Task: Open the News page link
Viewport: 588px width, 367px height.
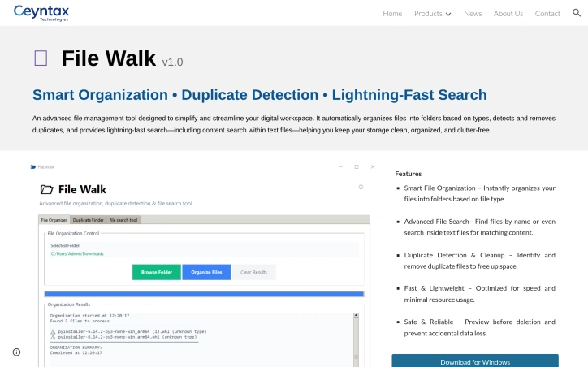Action: click(473, 14)
